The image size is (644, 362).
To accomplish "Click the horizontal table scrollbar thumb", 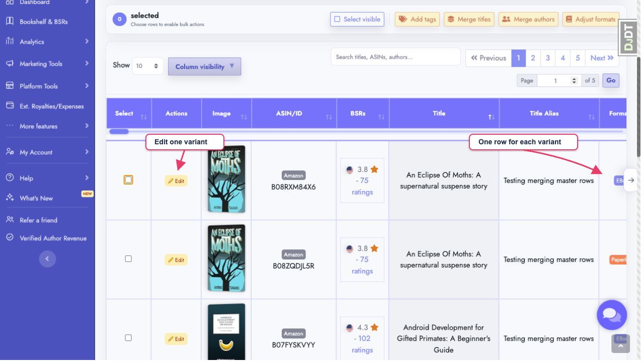I will pos(119,131).
